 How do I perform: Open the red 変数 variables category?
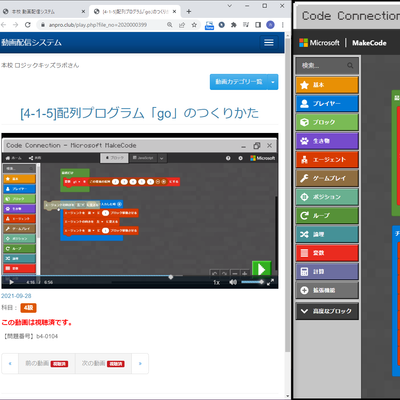click(x=327, y=253)
